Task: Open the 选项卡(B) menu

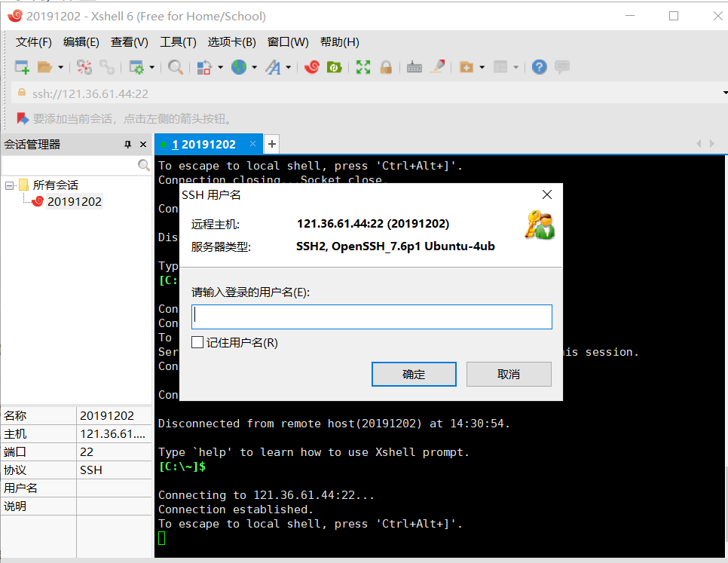Action: coord(231,42)
